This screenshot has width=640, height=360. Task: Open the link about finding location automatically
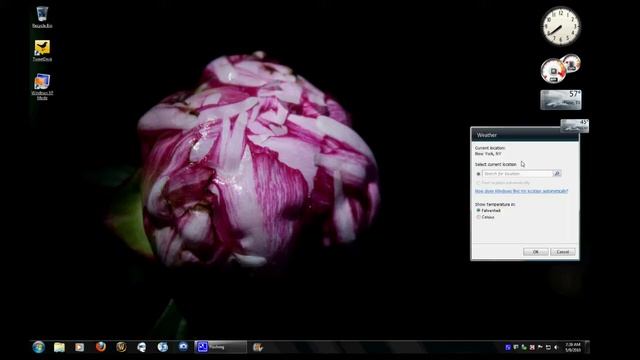click(x=521, y=191)
